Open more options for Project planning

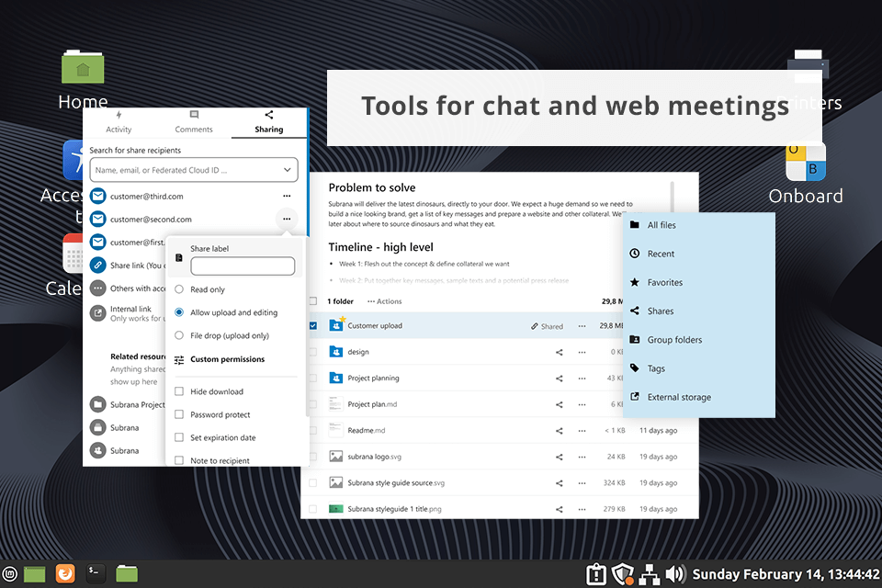pos(582,379)
